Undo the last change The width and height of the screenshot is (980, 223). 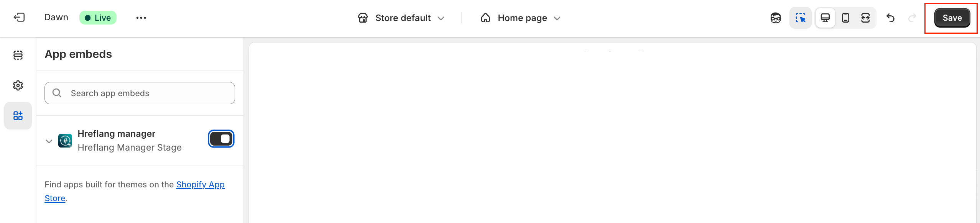pyautogui.click(x=890, y=18)
